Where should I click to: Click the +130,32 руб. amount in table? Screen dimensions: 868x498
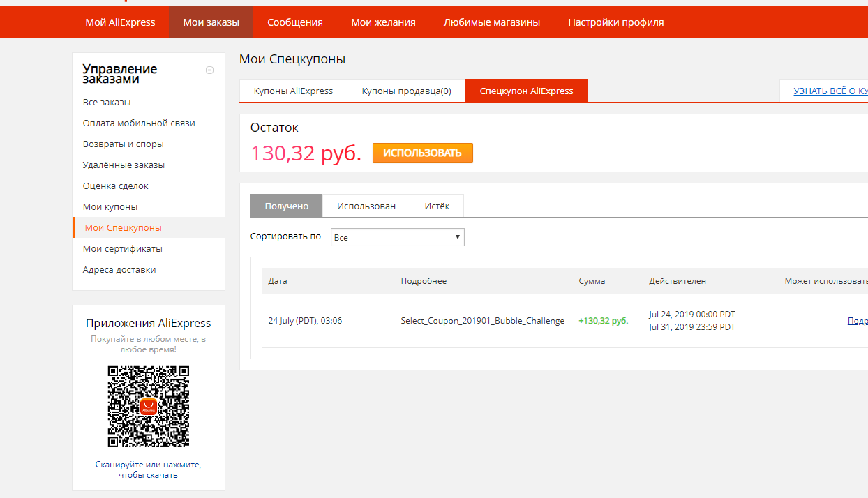[x=603, y=321]
